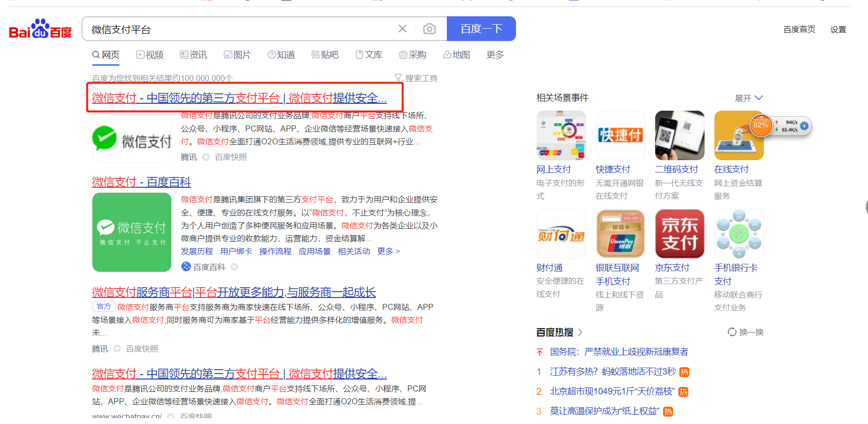
Task: Select the 网页 tab
Action: coord(106,55)
